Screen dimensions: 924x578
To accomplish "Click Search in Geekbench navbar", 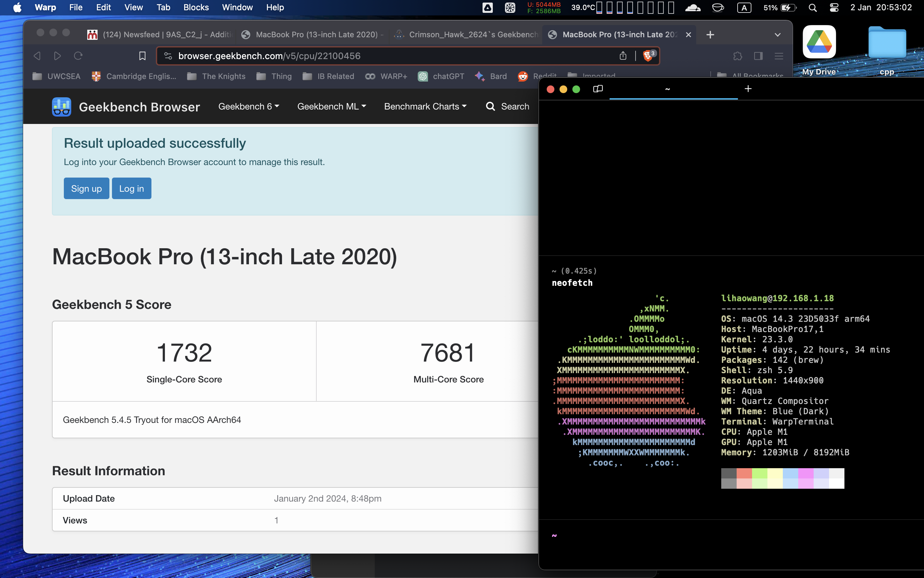I will pos(508,107).
